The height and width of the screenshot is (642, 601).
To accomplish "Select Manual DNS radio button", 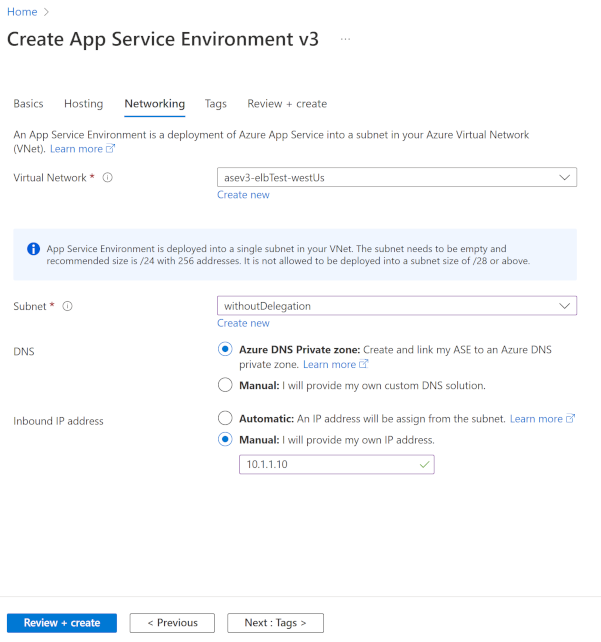I will pyautogui.click(x=225, y=385).
